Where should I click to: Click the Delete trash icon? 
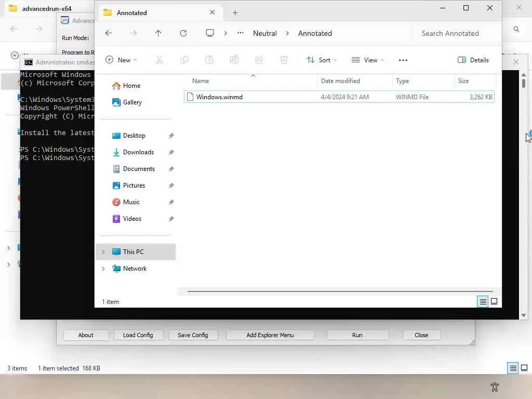(x=284, y=60)
